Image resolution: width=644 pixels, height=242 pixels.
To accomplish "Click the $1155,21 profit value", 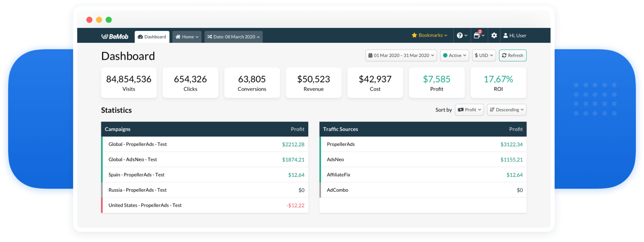I will pyautogui.click(x=512, y=160).
